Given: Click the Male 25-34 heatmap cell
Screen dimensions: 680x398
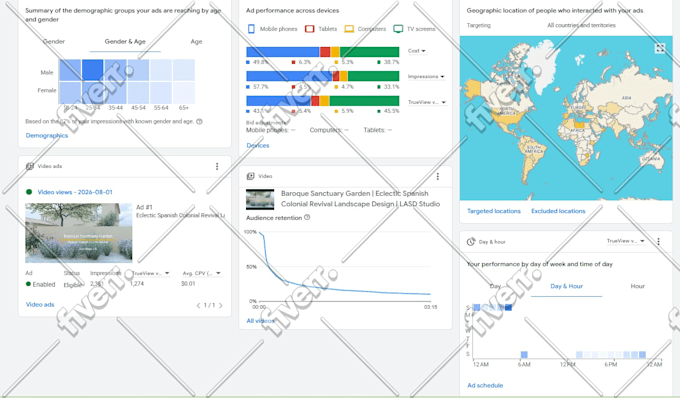Looking at the screenshot, I should pos(92,70).
